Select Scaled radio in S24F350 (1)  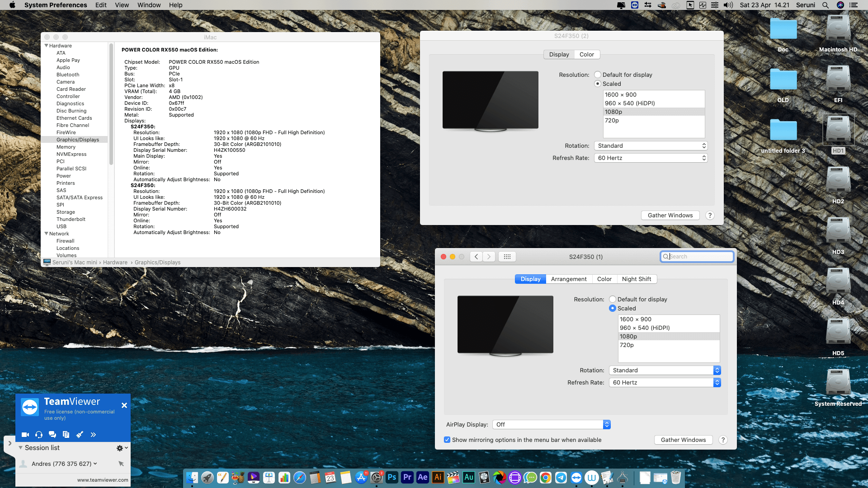(613, 308)
